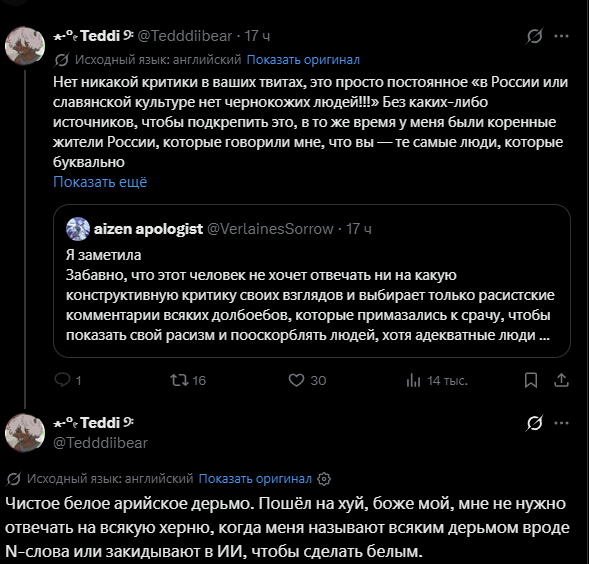
Task: Expand tweet with Показать ещё
Action: click(100, 182)
